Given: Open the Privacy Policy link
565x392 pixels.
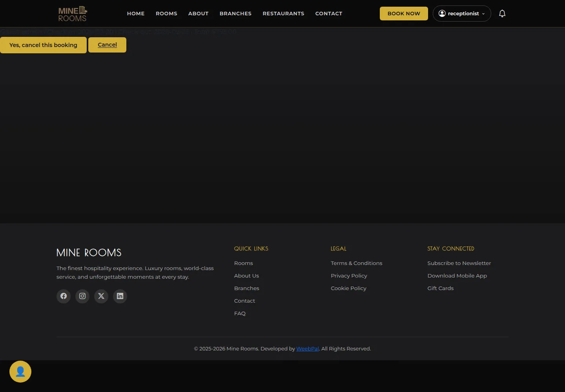Looking at the screenshot, I should coord(349,276).
